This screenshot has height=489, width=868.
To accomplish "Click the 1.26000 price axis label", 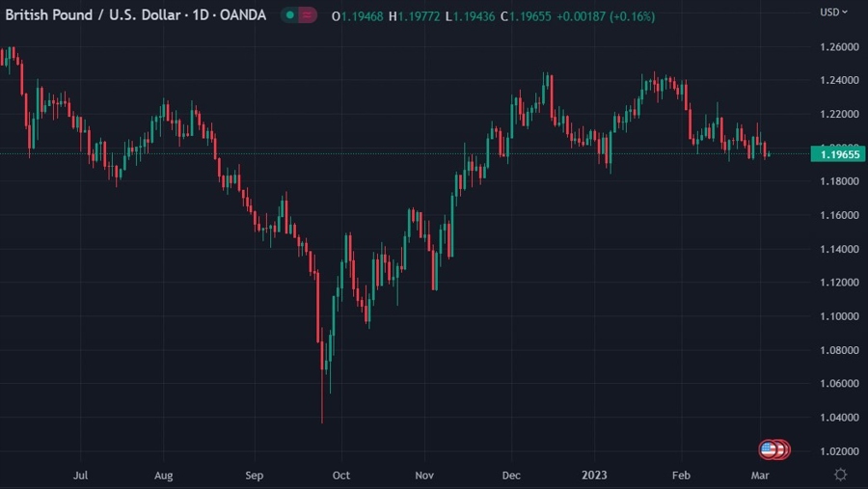I will [x=839, y=47].
